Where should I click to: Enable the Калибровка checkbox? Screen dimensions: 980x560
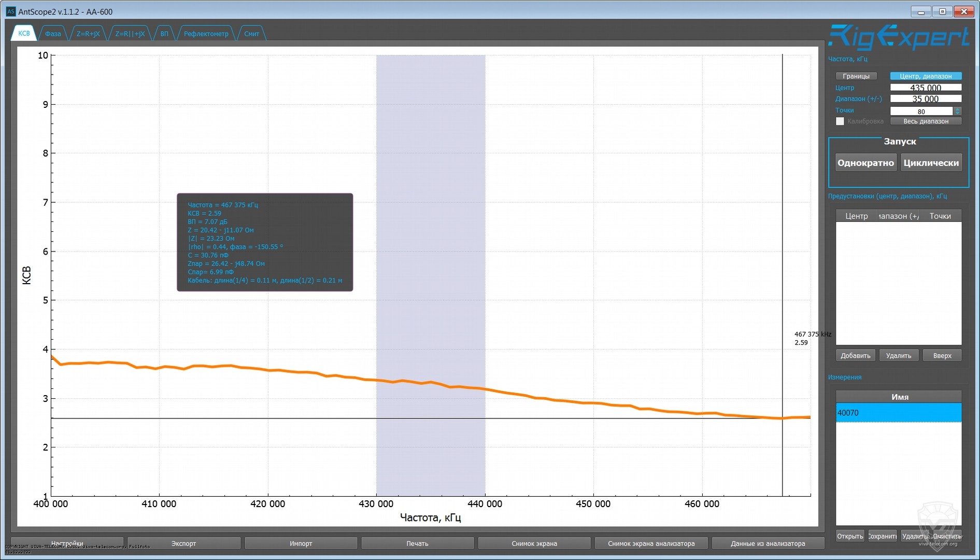(840, 121)
